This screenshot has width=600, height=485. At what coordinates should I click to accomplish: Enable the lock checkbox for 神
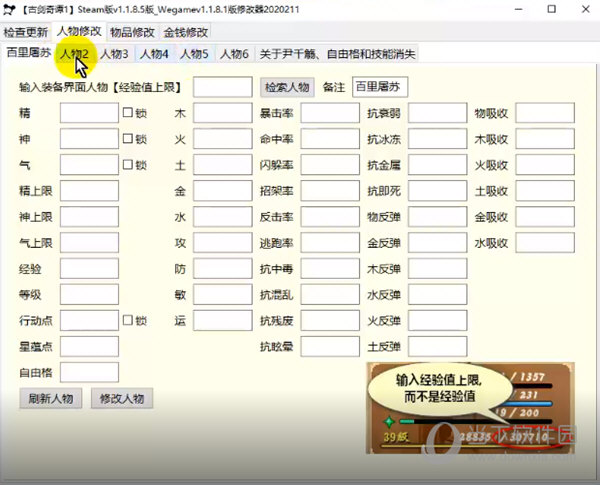tap(127, 139)
